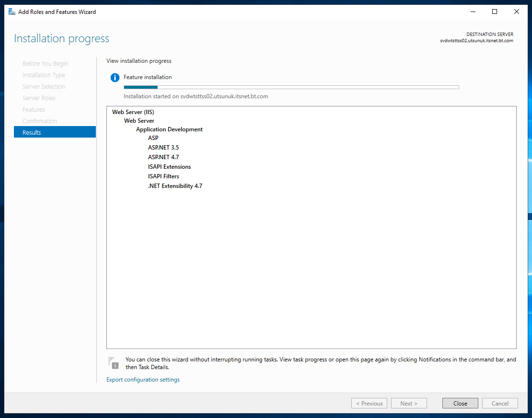The height and width of the screenshot is (418, 532).
Task: Click the blue info icon beside Feature installation
Action: (115, 78)
